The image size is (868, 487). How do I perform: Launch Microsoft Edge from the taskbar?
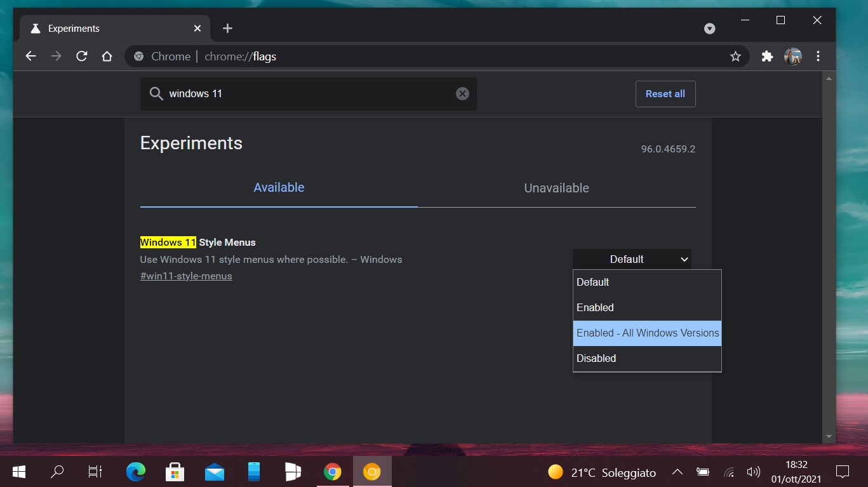(x=136, y=472)
